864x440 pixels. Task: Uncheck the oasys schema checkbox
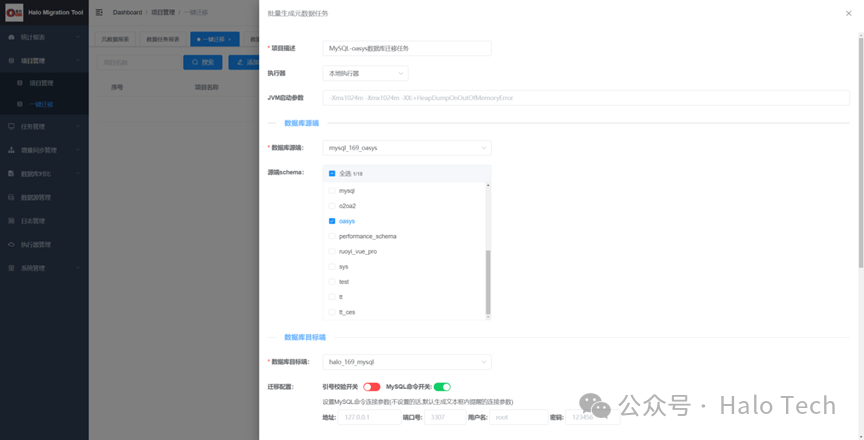tap(332, 221)
